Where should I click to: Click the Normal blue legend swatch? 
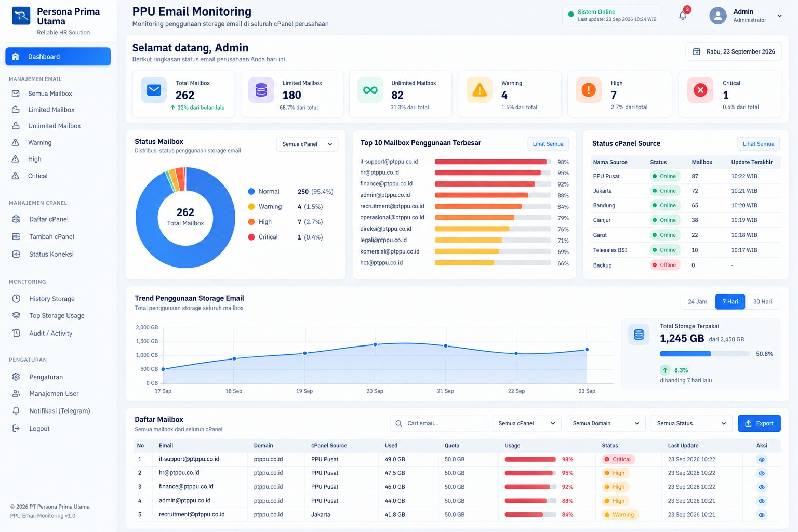[x=251, y=191]
